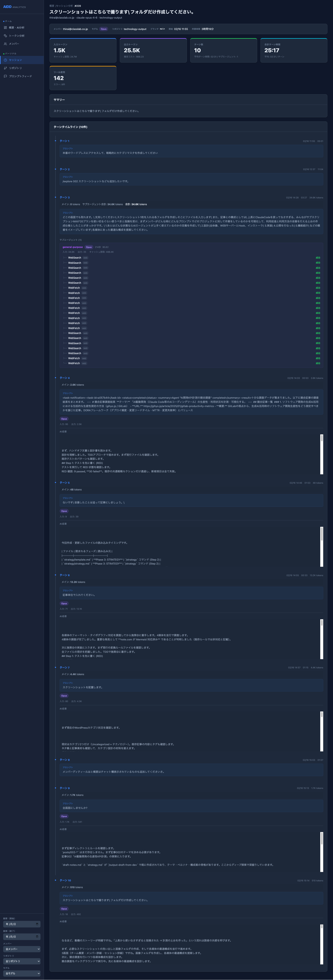Open the 全モデル model filter dropdown
The width and height of the screenshot is (333, 980).
tap(22, 974)
